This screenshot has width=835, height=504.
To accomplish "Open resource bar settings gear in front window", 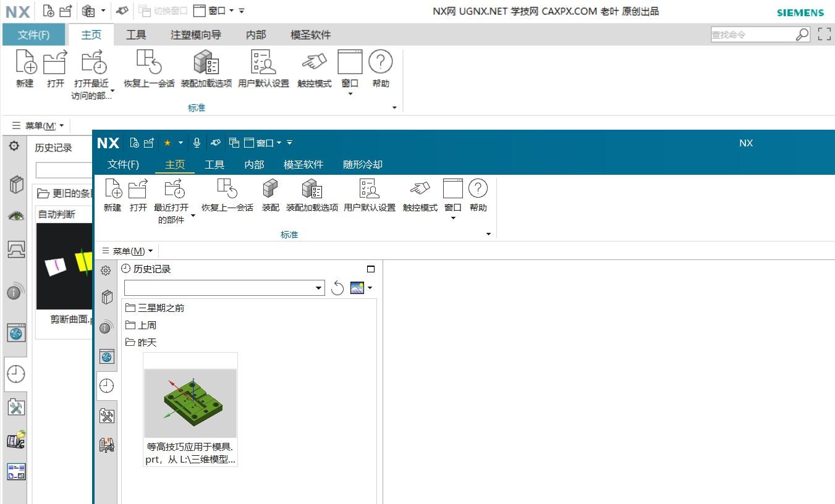I will (x=106, y=271).
